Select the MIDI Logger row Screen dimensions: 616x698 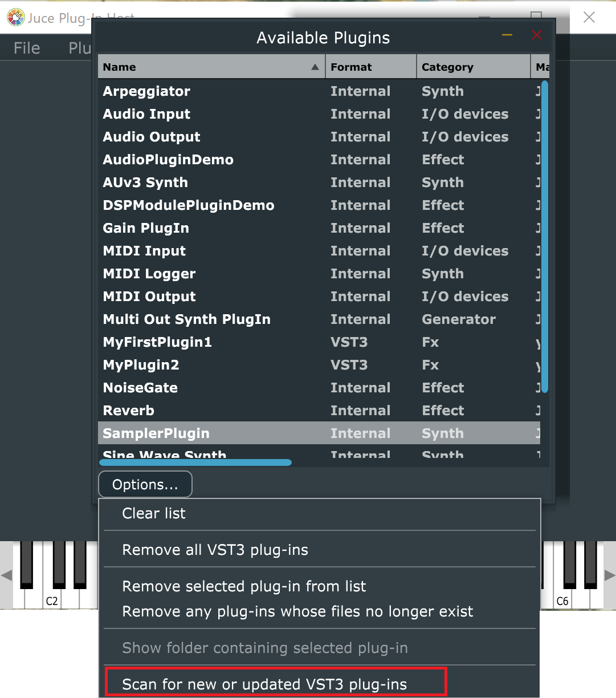[x=319, y=274]
